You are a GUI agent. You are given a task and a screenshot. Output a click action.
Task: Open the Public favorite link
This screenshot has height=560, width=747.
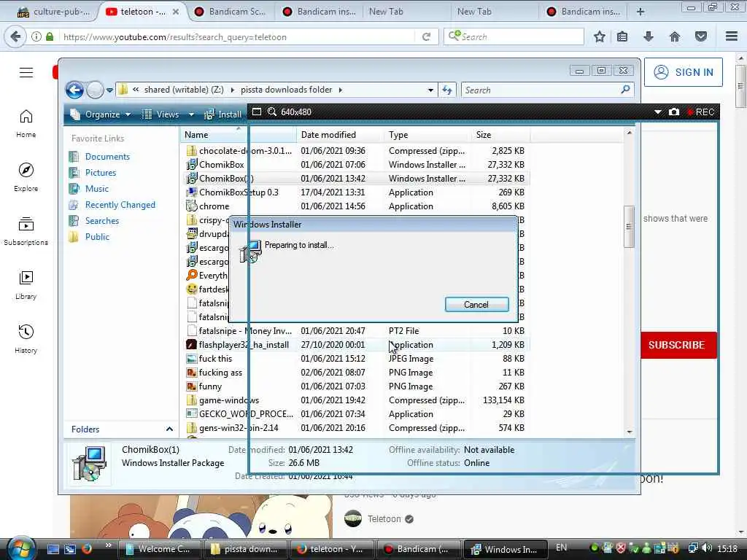[97, 237]
